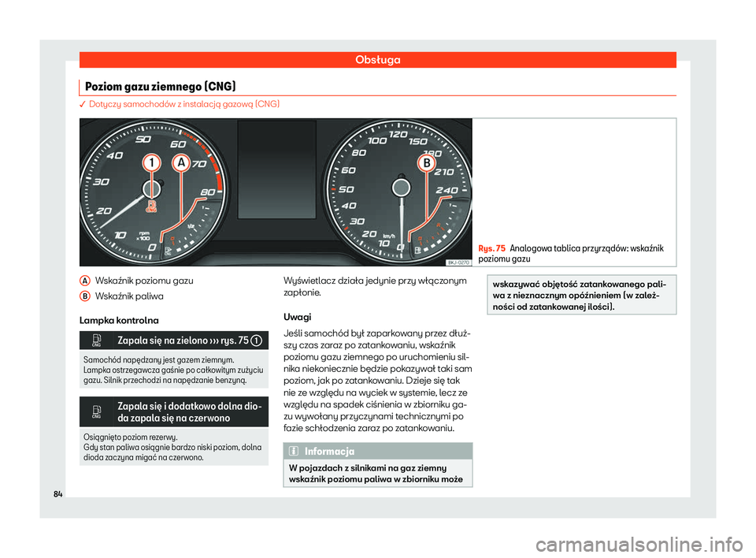Click the CNG icon beside 'Zapala się na zielono'
The height and width of the screenshot is (558, 756).
click(96, 340)
